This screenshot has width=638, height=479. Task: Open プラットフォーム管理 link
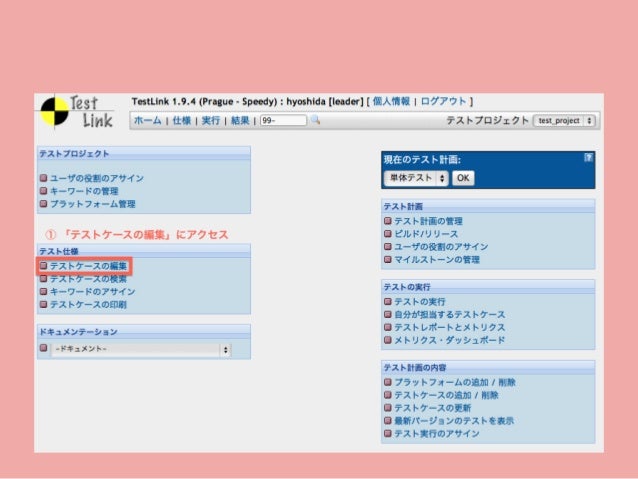(x=93, y=204)
